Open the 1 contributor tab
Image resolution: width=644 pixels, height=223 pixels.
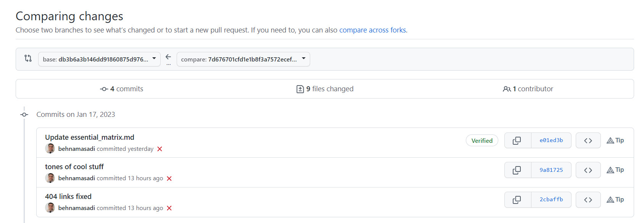click(x=528, y=89)
